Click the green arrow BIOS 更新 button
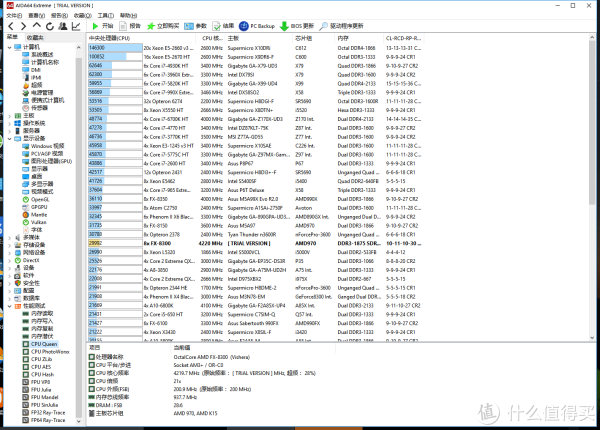This screenshot has width=600, height=430. 297,26
